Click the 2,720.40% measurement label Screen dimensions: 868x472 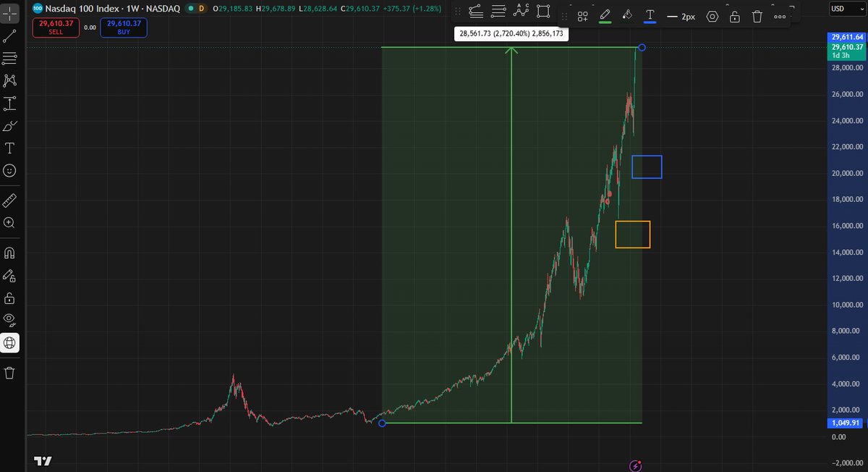(511, 33)
